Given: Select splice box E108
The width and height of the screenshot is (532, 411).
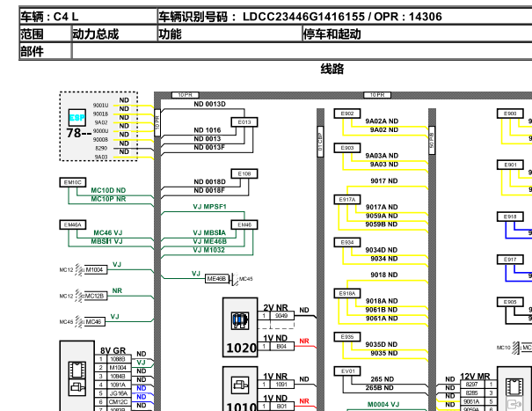Looking at the screenshot, I should click(244, 174).
